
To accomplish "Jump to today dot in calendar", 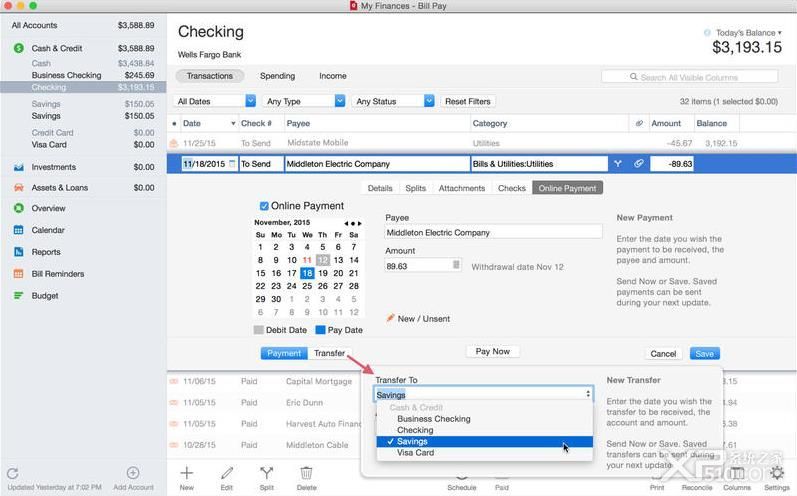I will [x=353, y=223].
